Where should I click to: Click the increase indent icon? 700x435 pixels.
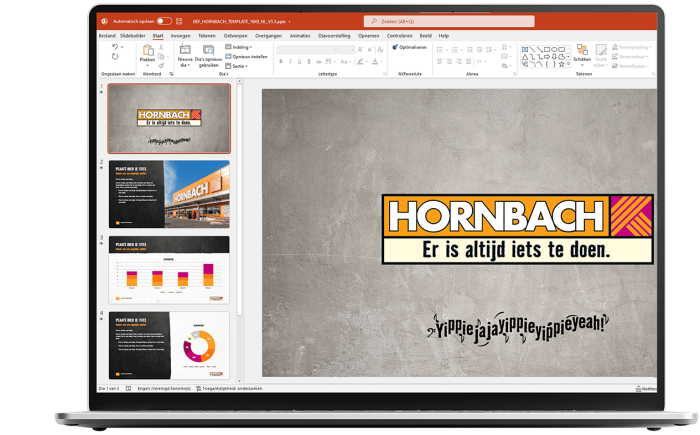tap(479, 50)
